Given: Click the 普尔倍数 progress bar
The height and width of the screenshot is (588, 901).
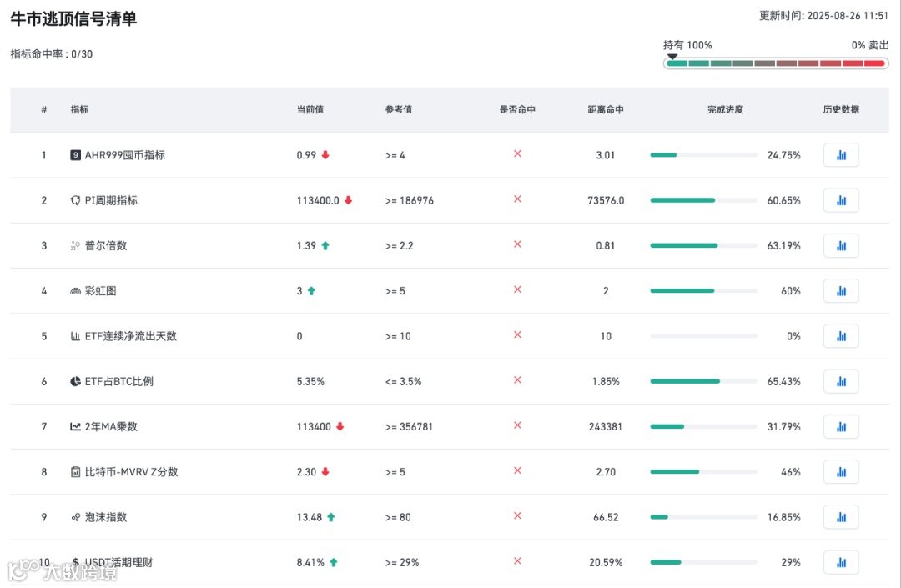Looking at the screenshot, I should point(703,245).
